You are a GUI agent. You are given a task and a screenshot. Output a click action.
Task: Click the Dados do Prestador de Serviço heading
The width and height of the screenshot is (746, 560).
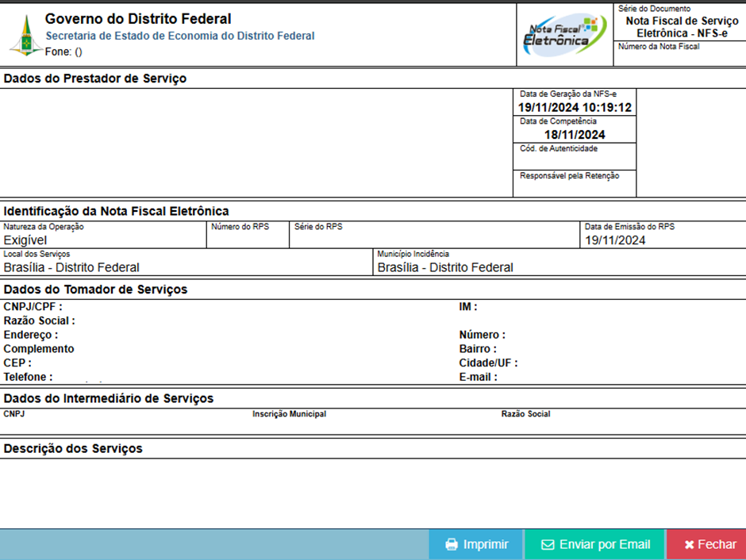pos(95,79)
